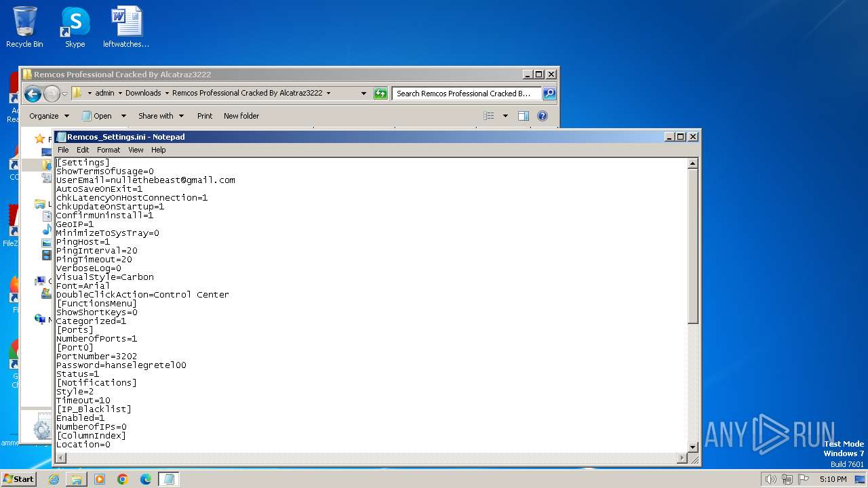Open the Notepad Help menu
868x488 pixels.
point(158,150)
